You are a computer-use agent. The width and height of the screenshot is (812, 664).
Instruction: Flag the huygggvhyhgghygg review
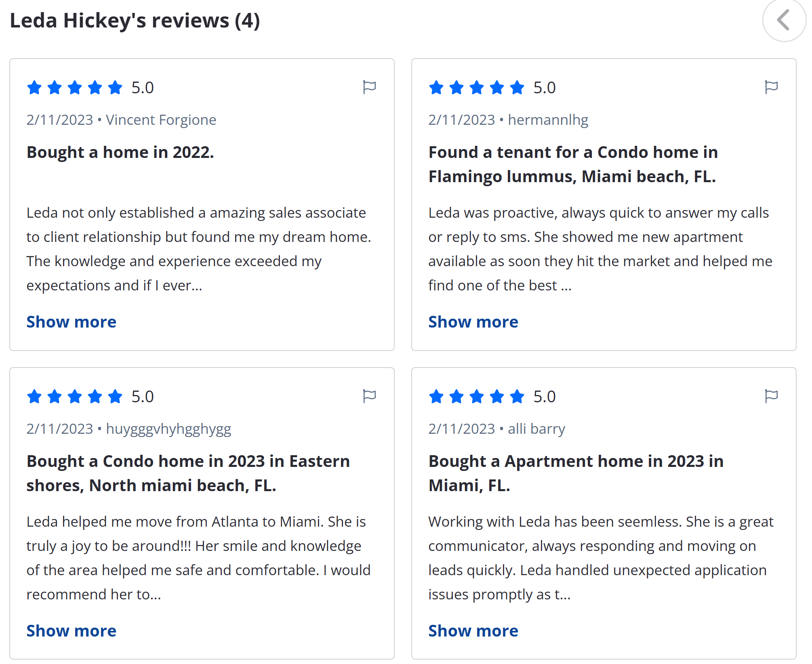coord(369,396)
